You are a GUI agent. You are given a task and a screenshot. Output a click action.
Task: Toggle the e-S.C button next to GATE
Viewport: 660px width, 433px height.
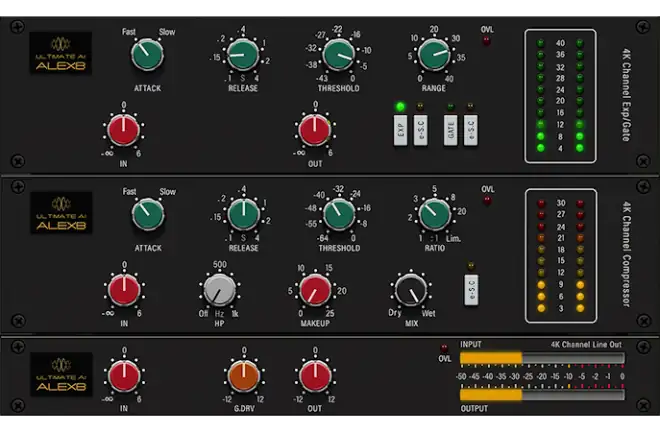point(471,130)
